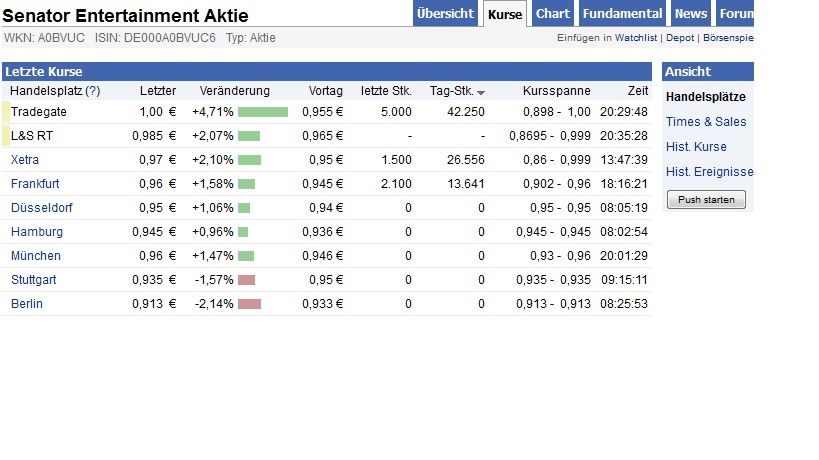Select the L&S RT row name
Image resolution: width=819 pixels, height=460 pixels.
[32, 136]
